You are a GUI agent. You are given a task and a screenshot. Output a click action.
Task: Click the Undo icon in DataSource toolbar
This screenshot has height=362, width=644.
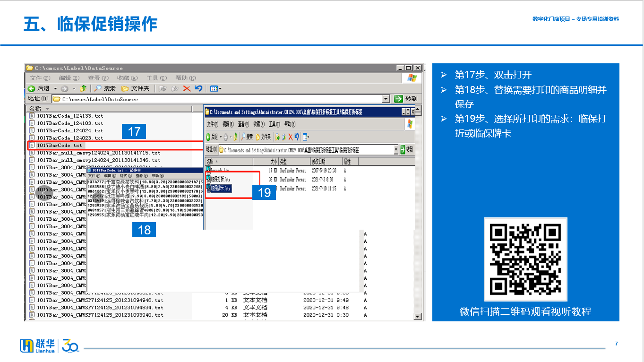(x=198, y=88)
